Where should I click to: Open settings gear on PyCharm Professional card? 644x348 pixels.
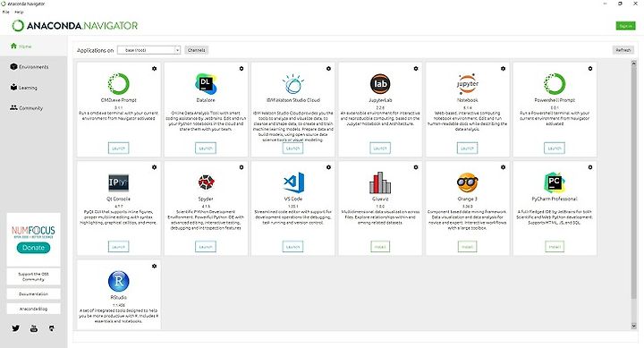(590, 167)
